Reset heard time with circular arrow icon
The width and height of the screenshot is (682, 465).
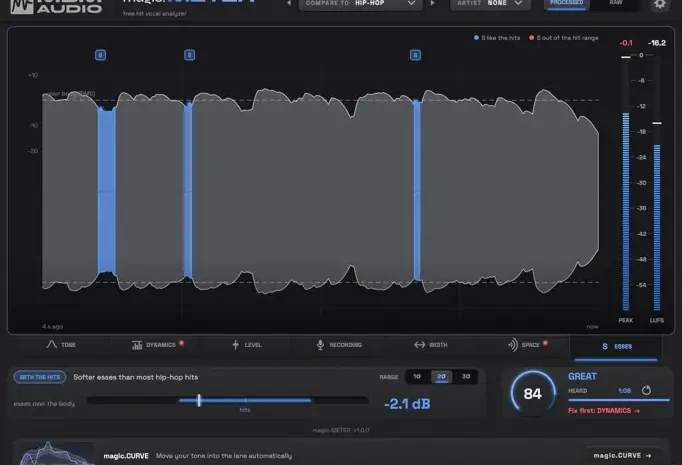646,390
